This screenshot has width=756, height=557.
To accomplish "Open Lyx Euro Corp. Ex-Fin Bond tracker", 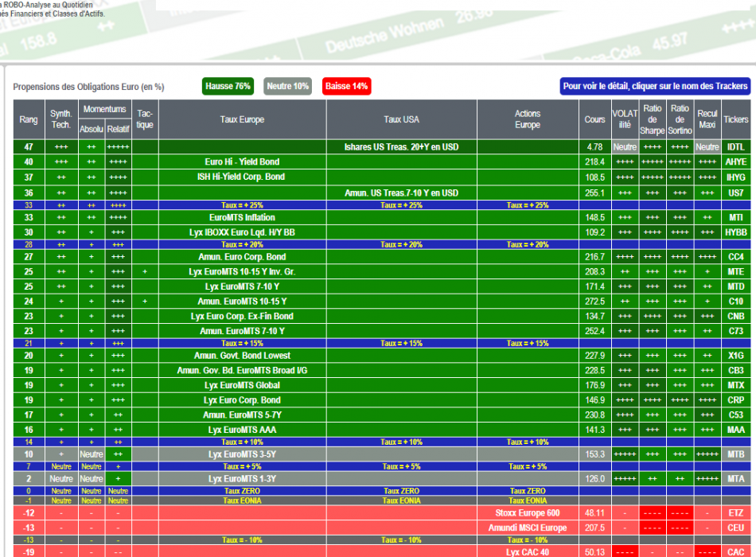I will (242, 317).
